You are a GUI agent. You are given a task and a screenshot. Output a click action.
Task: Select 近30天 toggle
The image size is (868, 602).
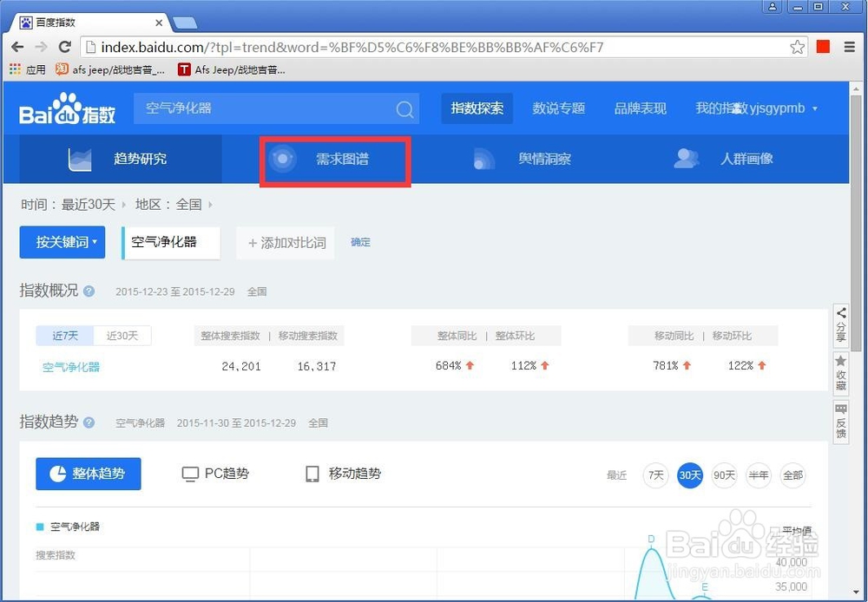click(122, 336)
